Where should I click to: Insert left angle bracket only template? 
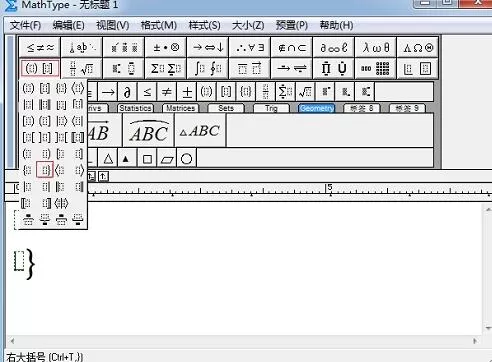click(61, 170)
